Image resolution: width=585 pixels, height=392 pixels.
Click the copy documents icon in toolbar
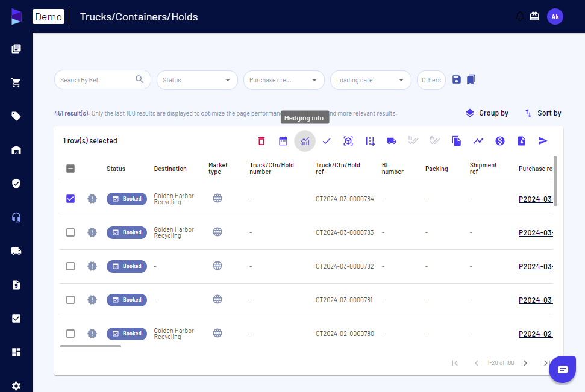coord(456,141)
